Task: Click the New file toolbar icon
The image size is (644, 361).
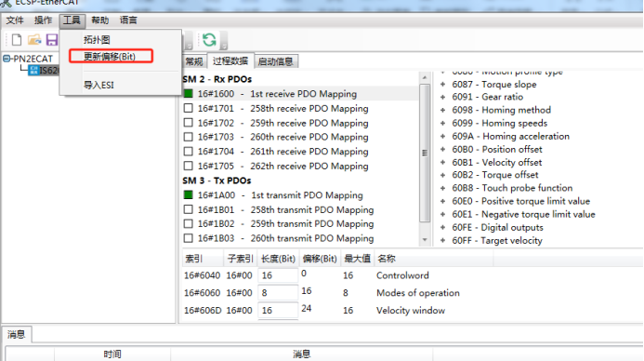Action: (x=17, y=40)
